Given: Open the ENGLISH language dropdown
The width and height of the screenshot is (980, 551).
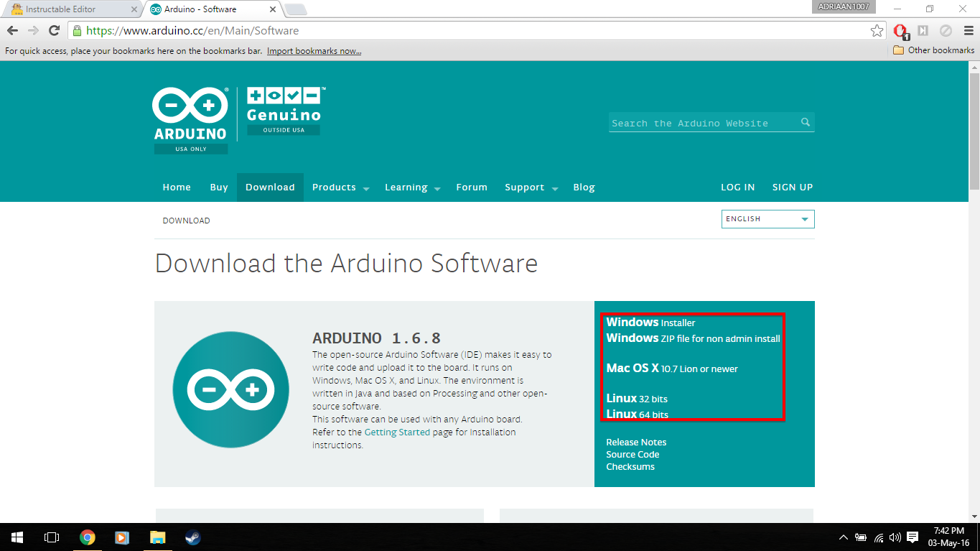Looking at the screenshot, I should [x=767, y=219].
